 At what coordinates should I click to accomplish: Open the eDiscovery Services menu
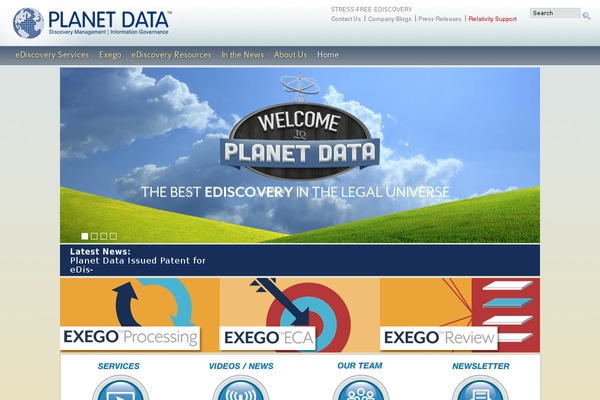[52, 55]
